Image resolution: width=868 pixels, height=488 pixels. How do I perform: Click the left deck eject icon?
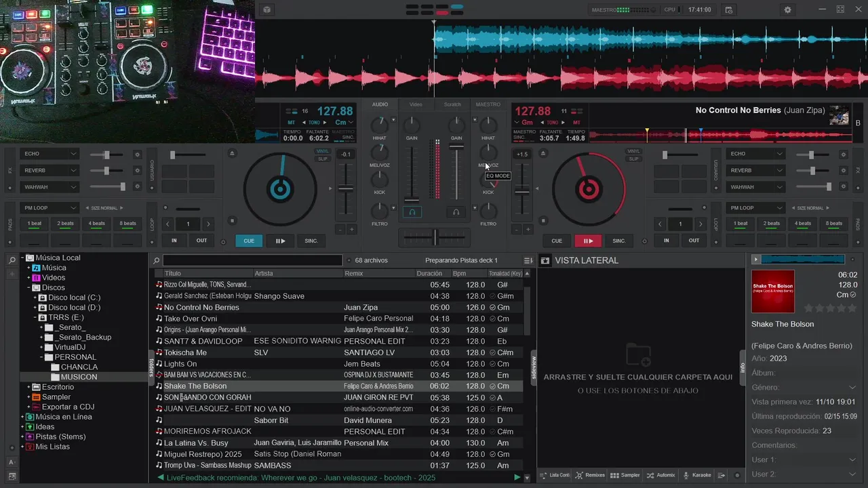pos(233,154)
